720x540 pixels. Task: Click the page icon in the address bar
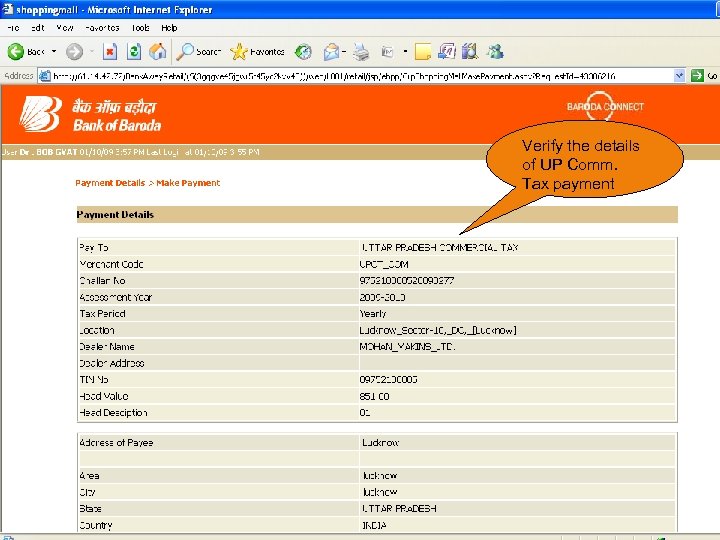pos(45,76)
